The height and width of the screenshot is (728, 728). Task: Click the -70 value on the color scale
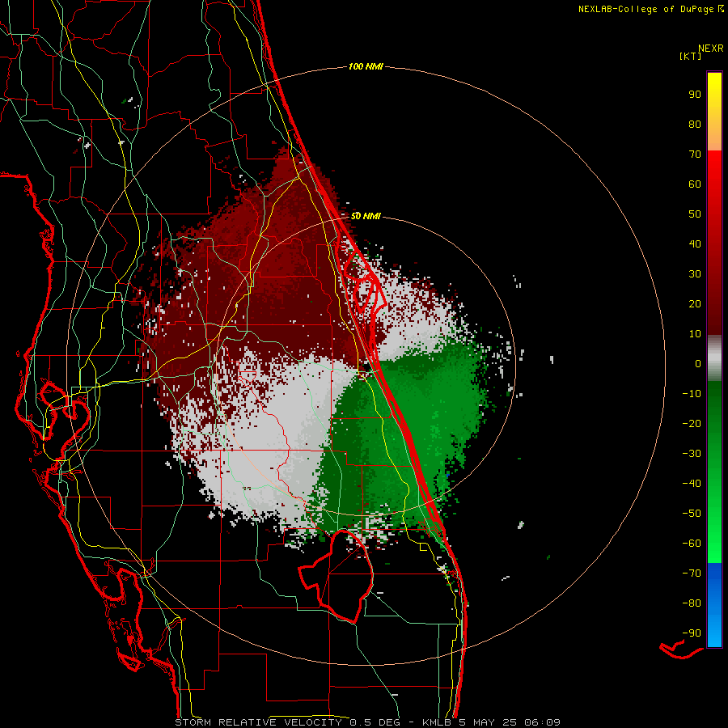point(692,574)
